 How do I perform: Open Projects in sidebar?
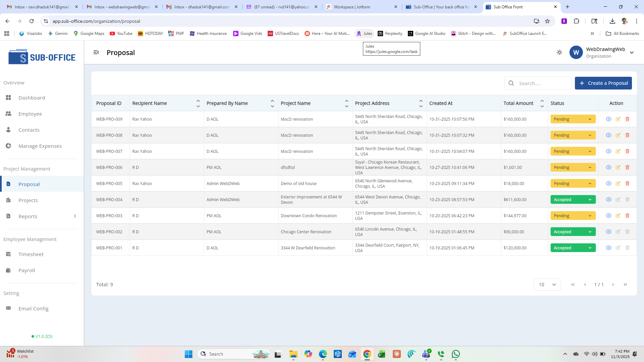tap(28, 200)
